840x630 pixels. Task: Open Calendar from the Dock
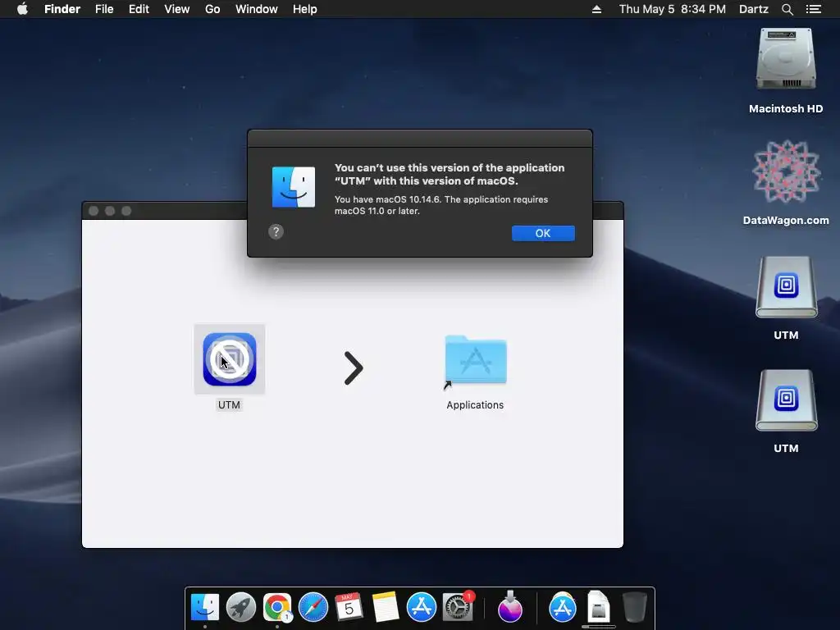tap(349, 607)
